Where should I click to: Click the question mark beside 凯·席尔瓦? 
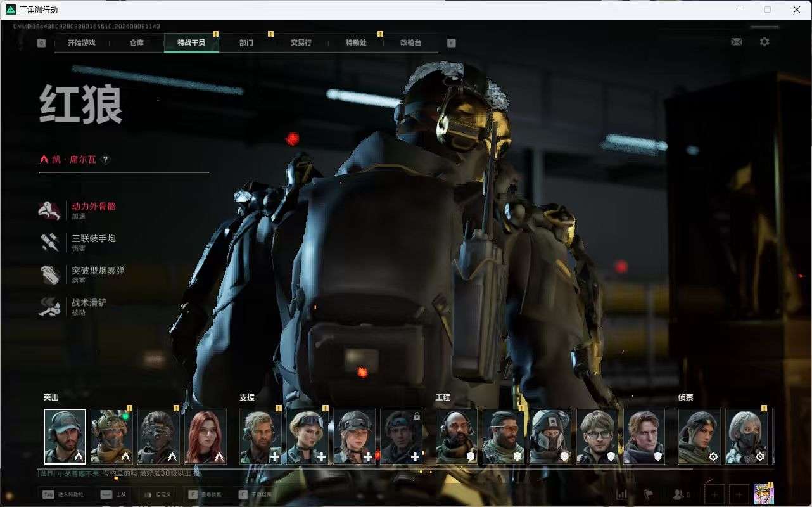[x=105, y=160]
